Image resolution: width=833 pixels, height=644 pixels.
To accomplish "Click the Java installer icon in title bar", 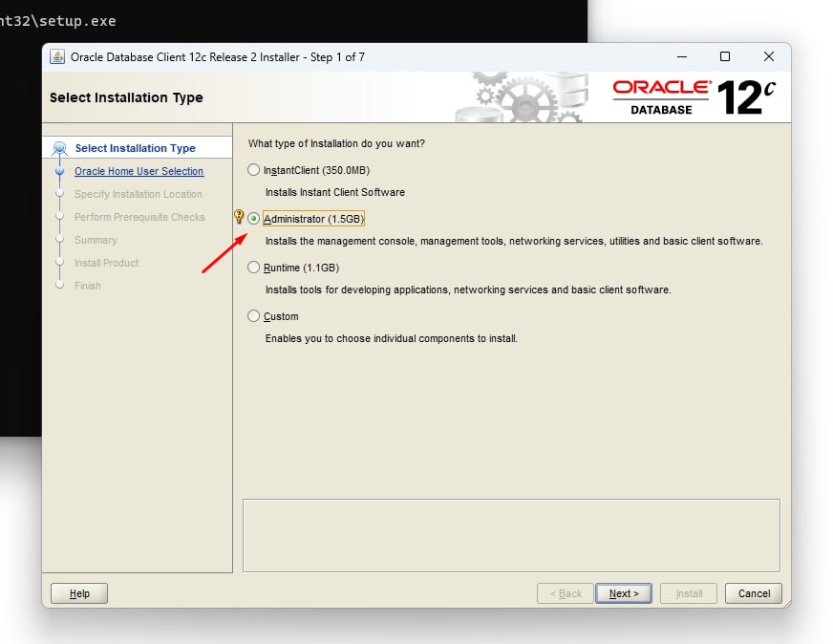I will (57, 57).
